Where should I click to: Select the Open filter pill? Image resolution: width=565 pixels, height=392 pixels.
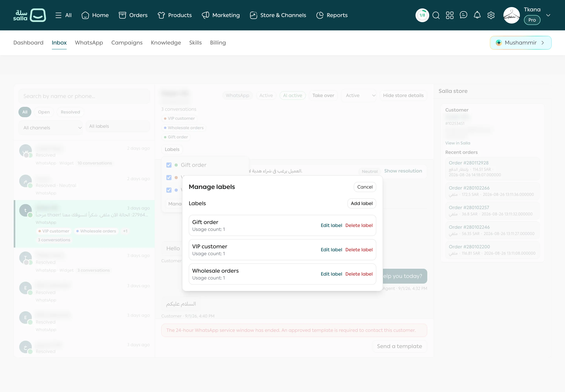pos(44,112)
